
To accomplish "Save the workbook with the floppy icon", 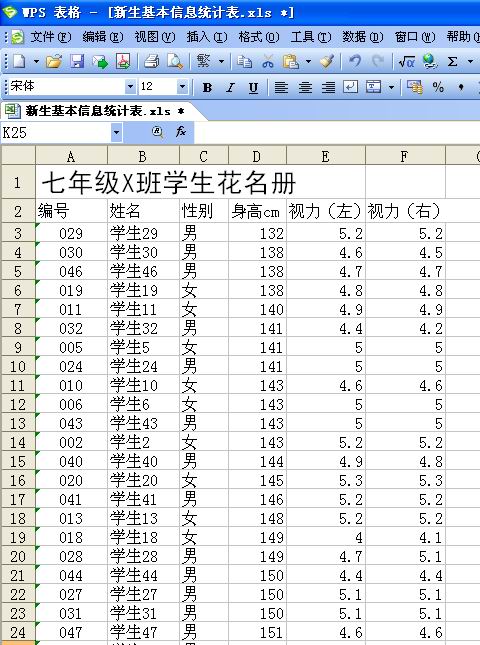I will pyautogui.click(x=77, y=62).
